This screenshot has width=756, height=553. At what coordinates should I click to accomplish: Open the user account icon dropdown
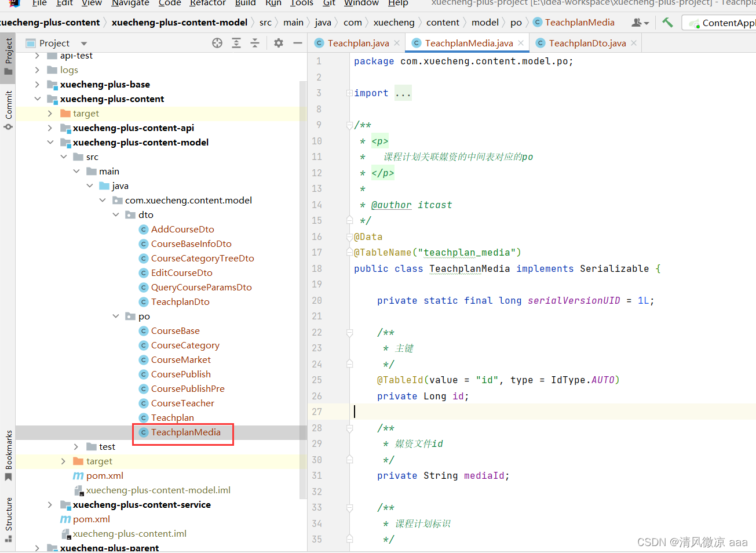pos(640,23)
